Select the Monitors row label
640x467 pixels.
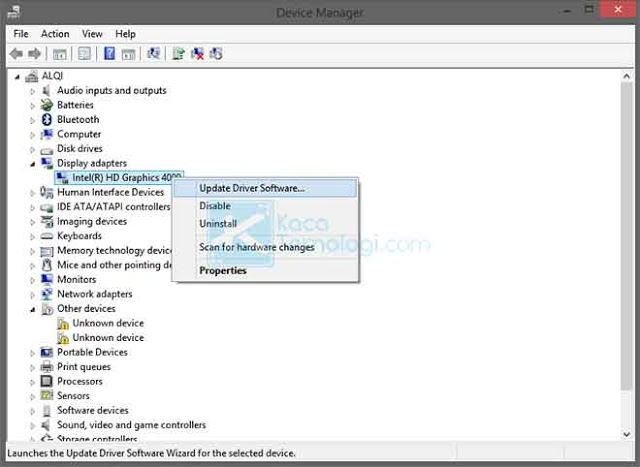coord(77,280)
